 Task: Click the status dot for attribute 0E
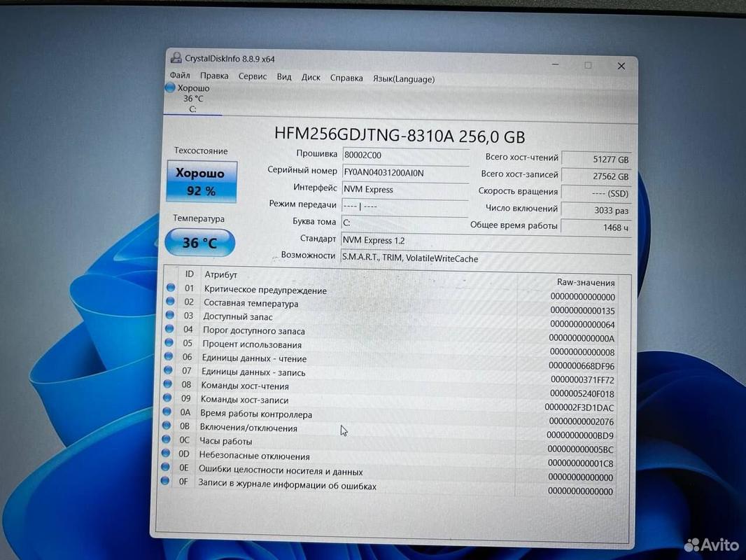point(165,466)
